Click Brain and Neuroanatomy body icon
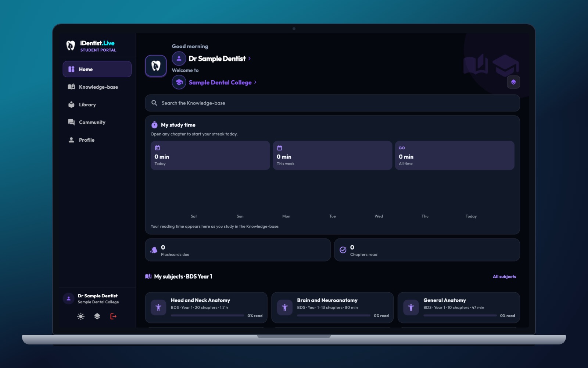Image resolution: width=588 pixels, height=368 pixels. click(x=285, y=308)
